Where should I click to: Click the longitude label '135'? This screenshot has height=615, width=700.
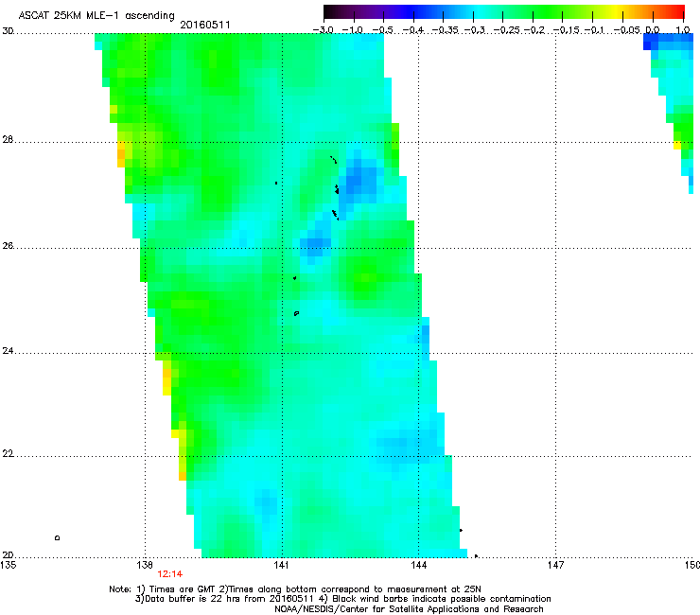tap(8, 566)
